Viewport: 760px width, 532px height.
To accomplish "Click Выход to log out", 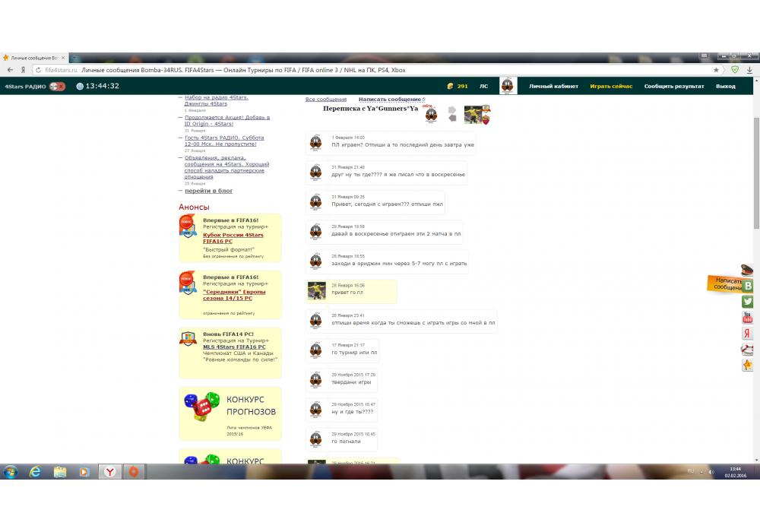I will 726,86.
